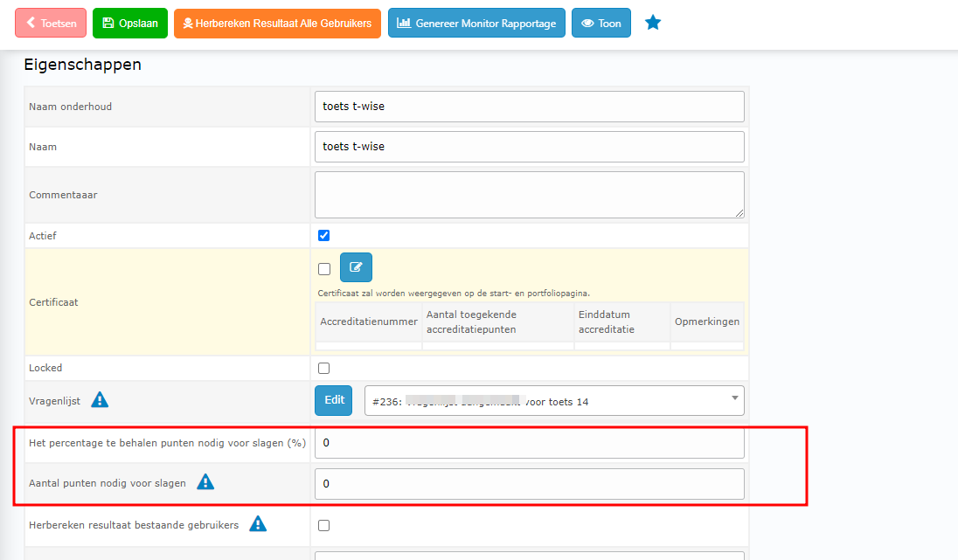
Task: Click the blue star favorite icon
Action: tap(653, 23)
